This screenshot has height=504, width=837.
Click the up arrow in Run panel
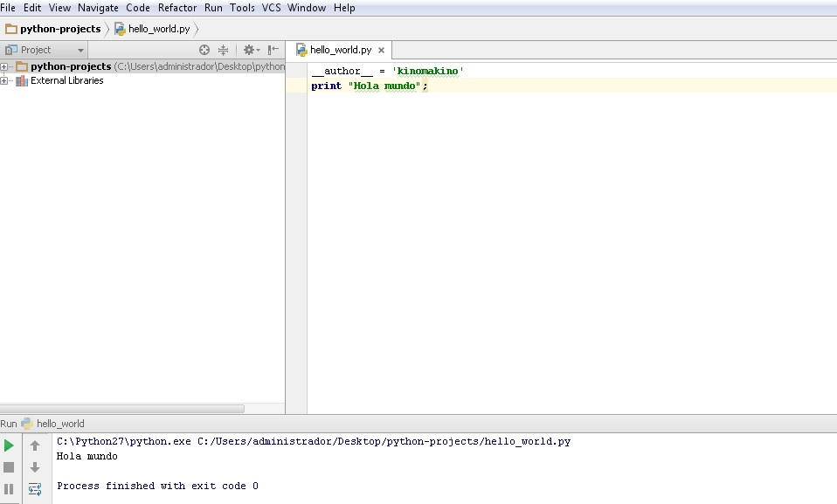pyautogui.click(x=35, y=445)
